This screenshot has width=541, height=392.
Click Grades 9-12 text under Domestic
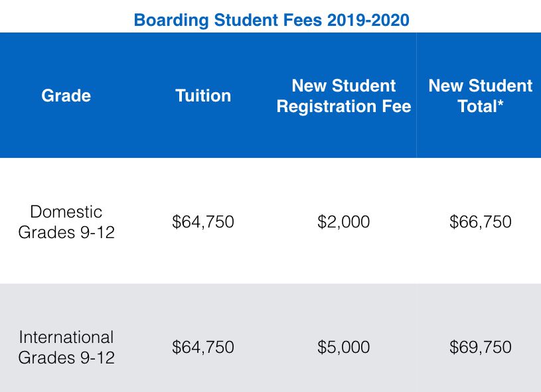pyautogui.click(x=66, y=233)
